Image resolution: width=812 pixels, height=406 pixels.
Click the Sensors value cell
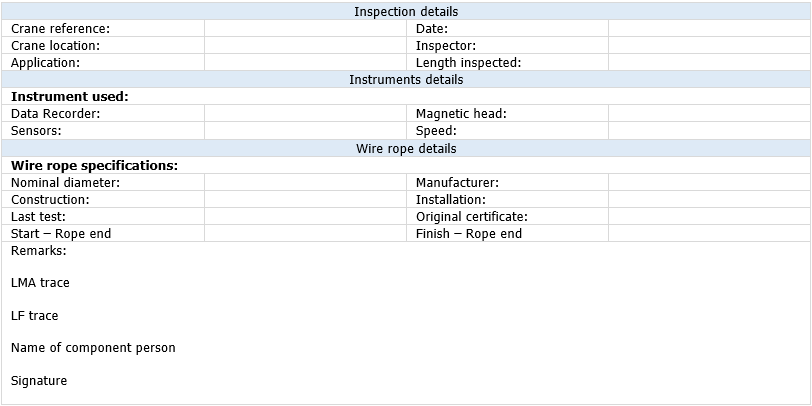(306, 130)
